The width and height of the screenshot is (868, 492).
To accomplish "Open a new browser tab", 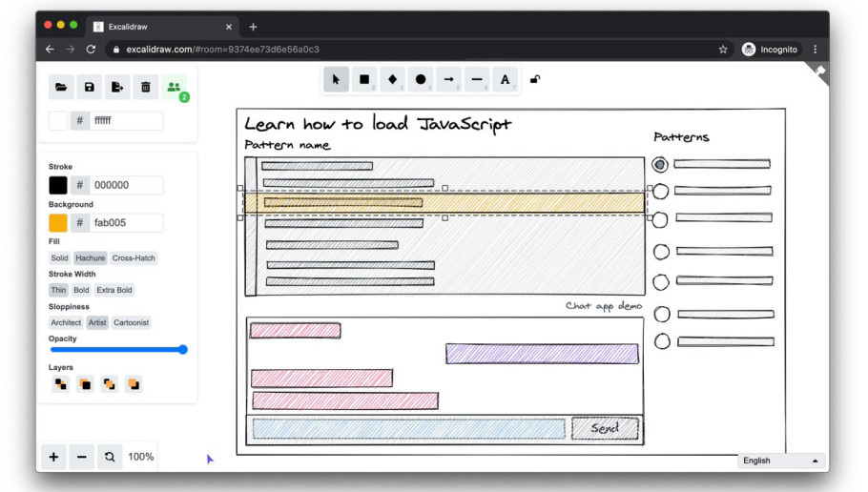I will pyautogui.click(x=253, y=27).
